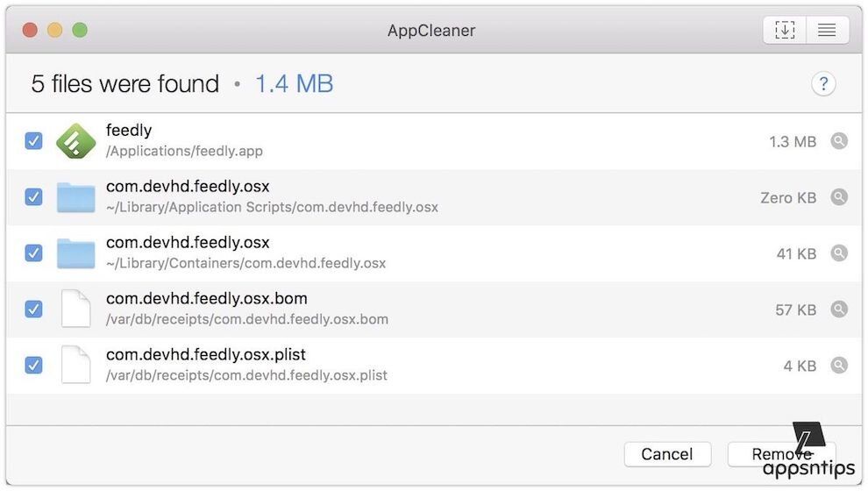The height and width of the screenshot is (491, 868).
Task: Click magnifier icon beside the 4 KB plist
Action: (x=839, y=366)
